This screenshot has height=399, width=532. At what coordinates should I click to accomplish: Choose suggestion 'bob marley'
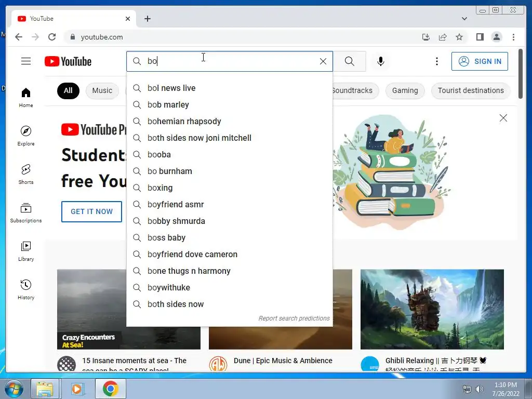[230, 104]
